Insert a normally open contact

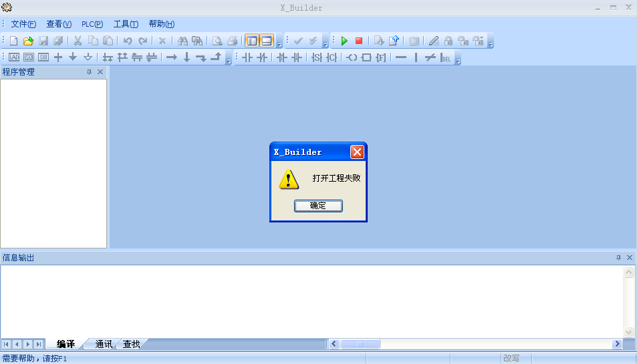(x=247, y=57)
